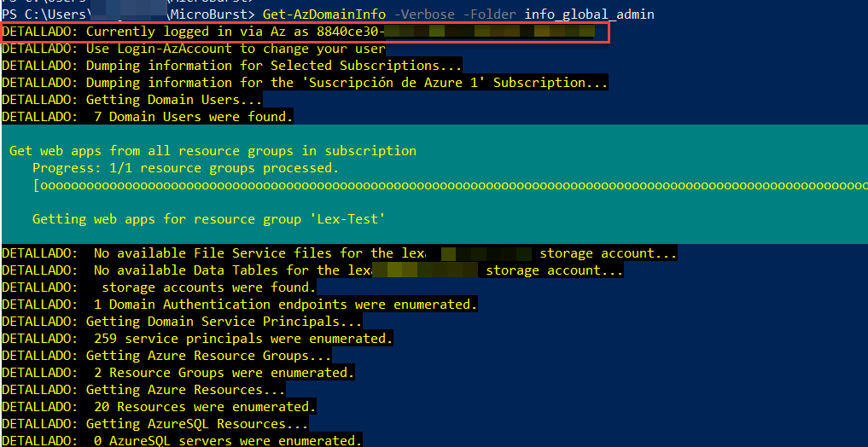Image resolution: width=868 pixels, height=447 pixels.
Task: Click '0 AzureSQL servers were enumerated' line
Action: 182,441
